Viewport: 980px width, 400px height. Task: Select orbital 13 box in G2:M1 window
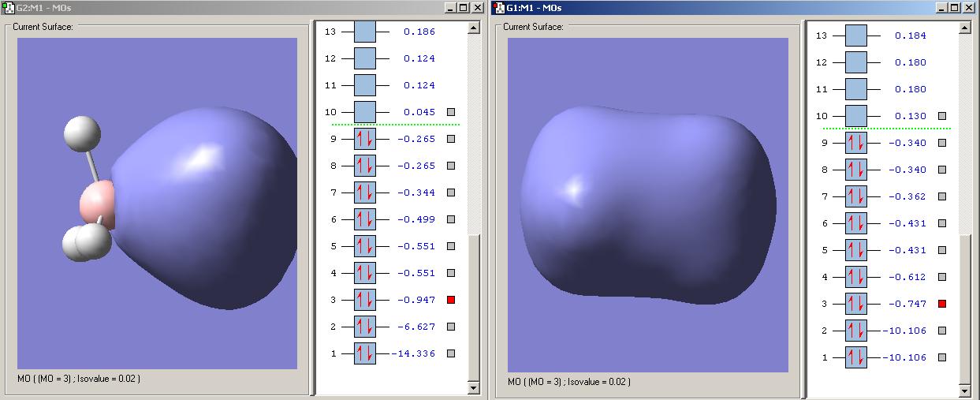point(365,32)
